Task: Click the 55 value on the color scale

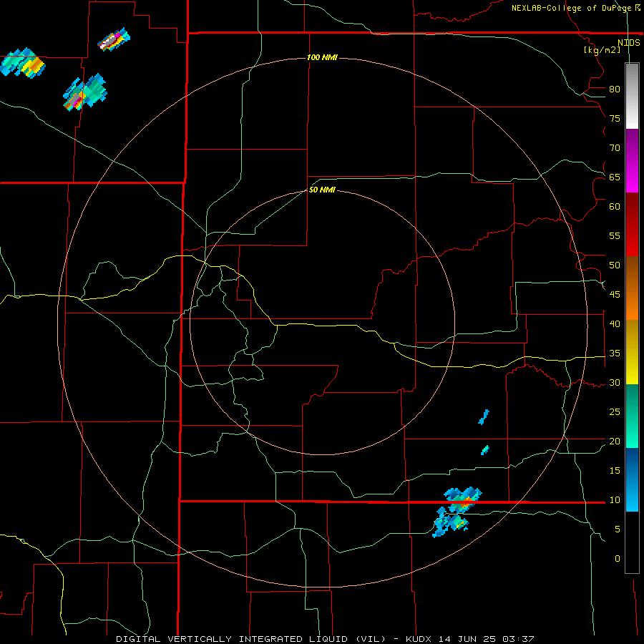Action: [x=615, y=235]
